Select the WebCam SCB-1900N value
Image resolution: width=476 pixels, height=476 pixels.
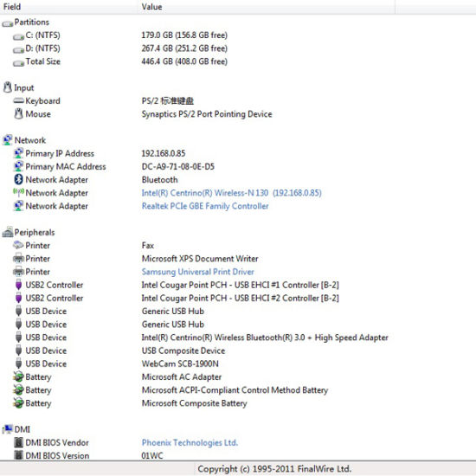point(180,363)
